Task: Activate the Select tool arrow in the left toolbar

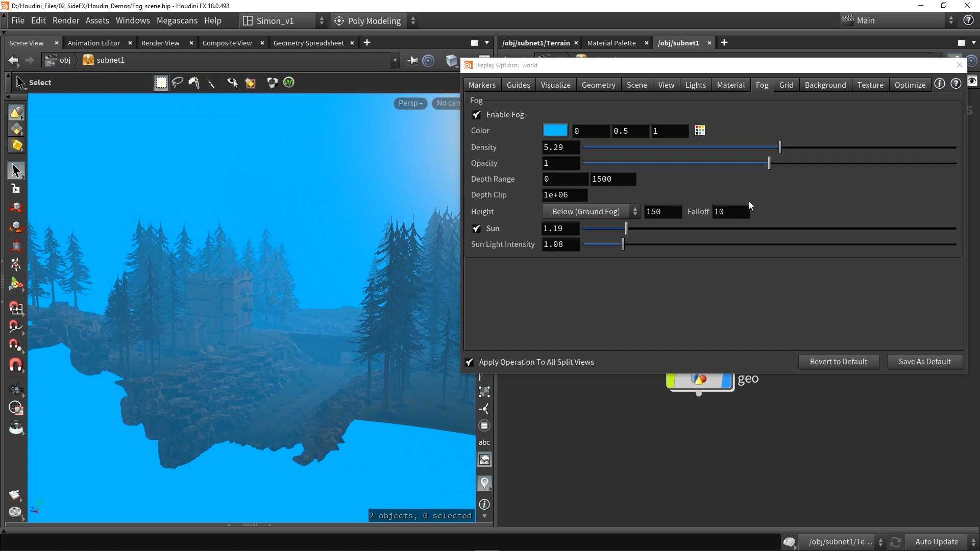Action: pos(16,170)
